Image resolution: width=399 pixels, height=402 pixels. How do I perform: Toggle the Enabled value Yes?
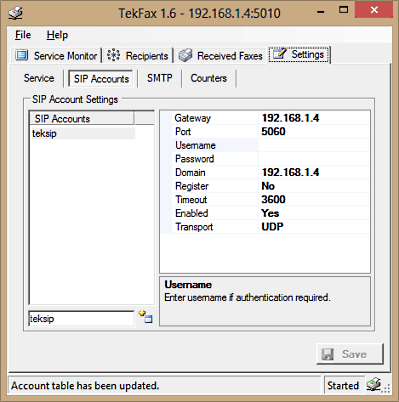point(314,213)
